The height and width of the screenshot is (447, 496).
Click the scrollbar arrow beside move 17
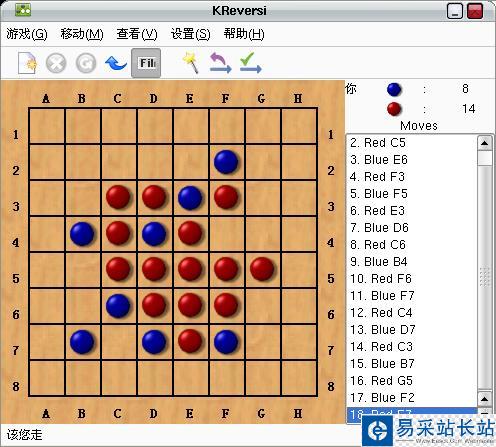pos(485,399)
